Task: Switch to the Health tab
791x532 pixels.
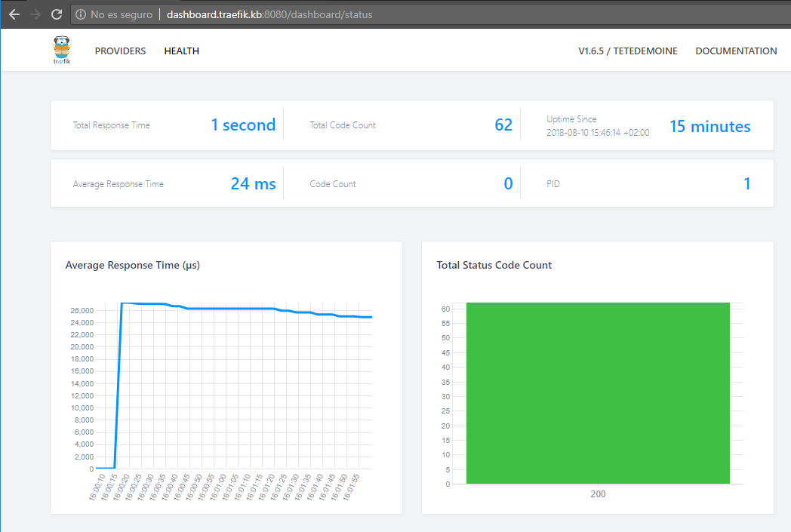Action: pos(182,51)
